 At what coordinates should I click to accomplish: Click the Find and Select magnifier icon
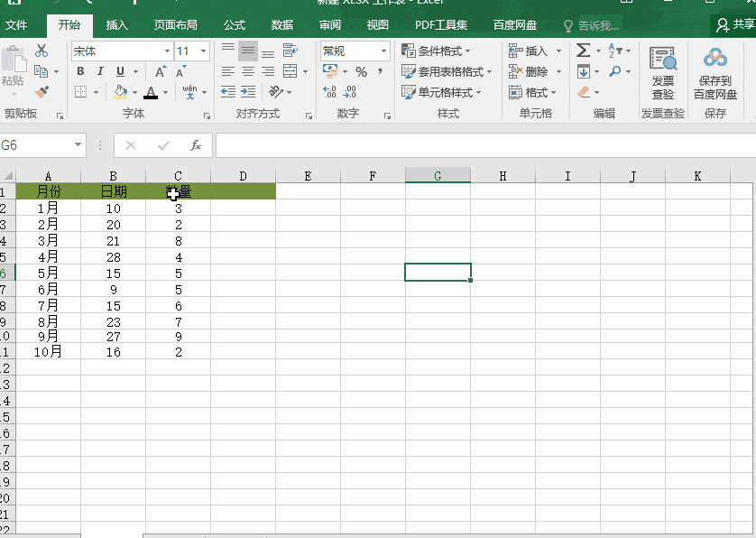pos(615,71)
